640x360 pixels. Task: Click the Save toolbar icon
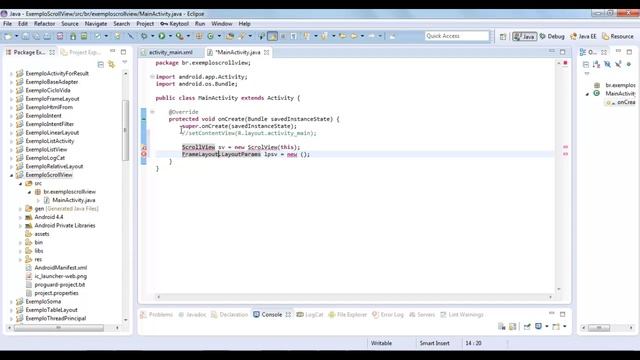point(25,36)
